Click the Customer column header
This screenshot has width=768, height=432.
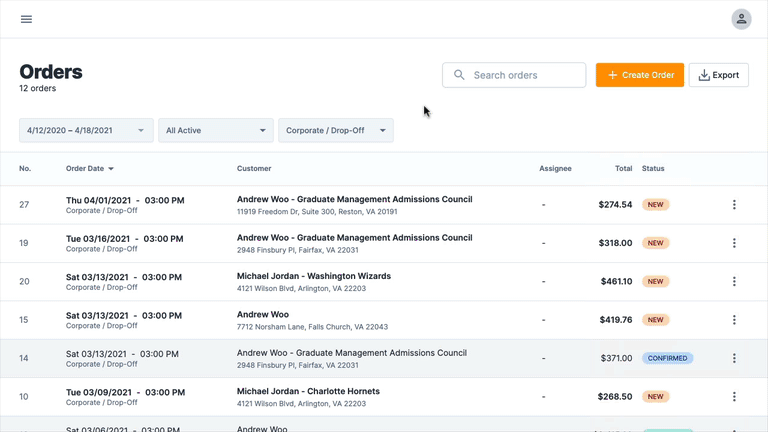click(x=254, y=168)
